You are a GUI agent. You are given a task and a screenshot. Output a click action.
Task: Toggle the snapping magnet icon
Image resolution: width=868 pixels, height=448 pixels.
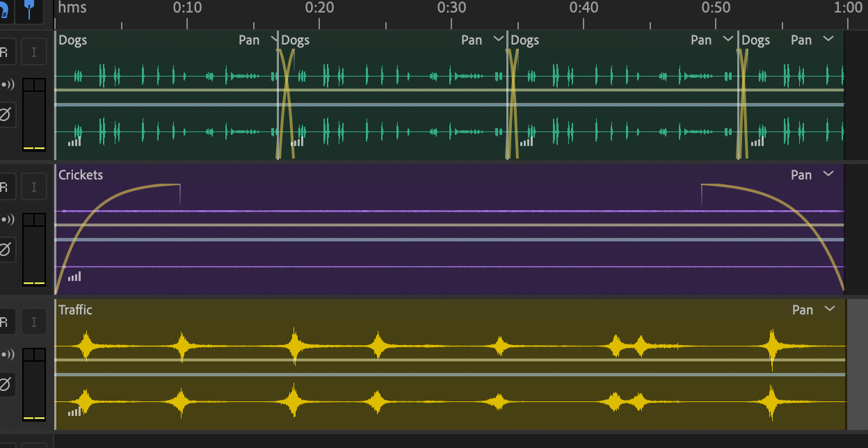pyautogui.click(x=3, y=10)
